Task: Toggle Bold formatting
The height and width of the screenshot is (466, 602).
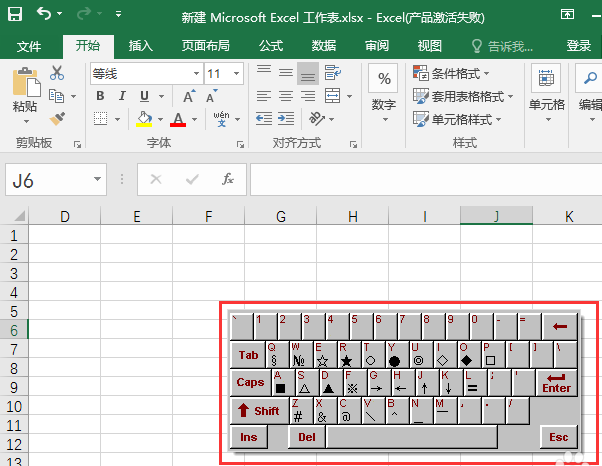Action: [99, 96]
